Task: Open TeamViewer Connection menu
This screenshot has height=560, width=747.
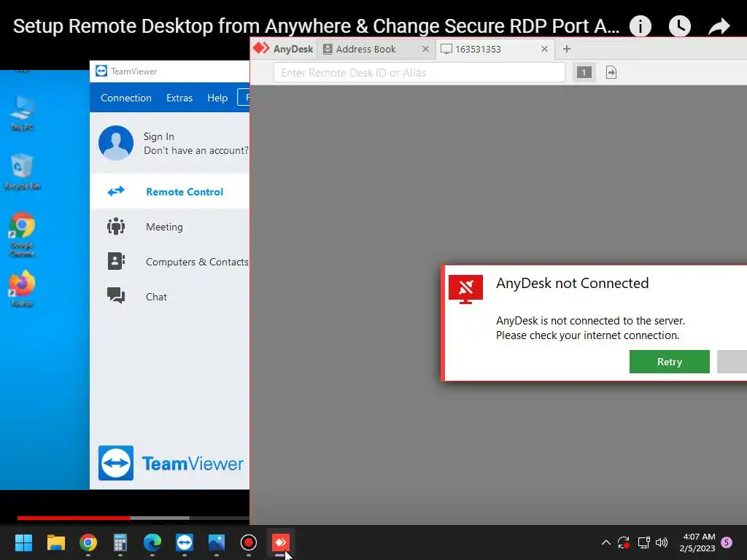Action: coord(125,98)
